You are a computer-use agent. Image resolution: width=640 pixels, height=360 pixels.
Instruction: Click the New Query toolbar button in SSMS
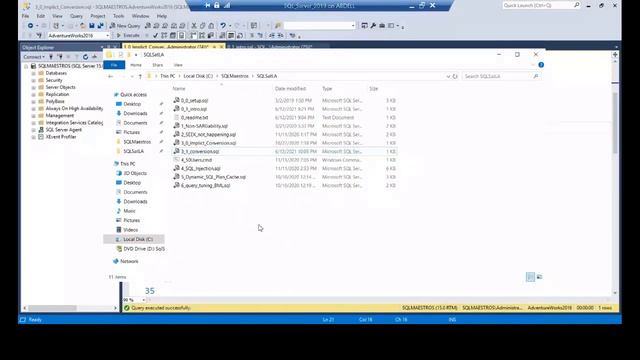point(124,26)
